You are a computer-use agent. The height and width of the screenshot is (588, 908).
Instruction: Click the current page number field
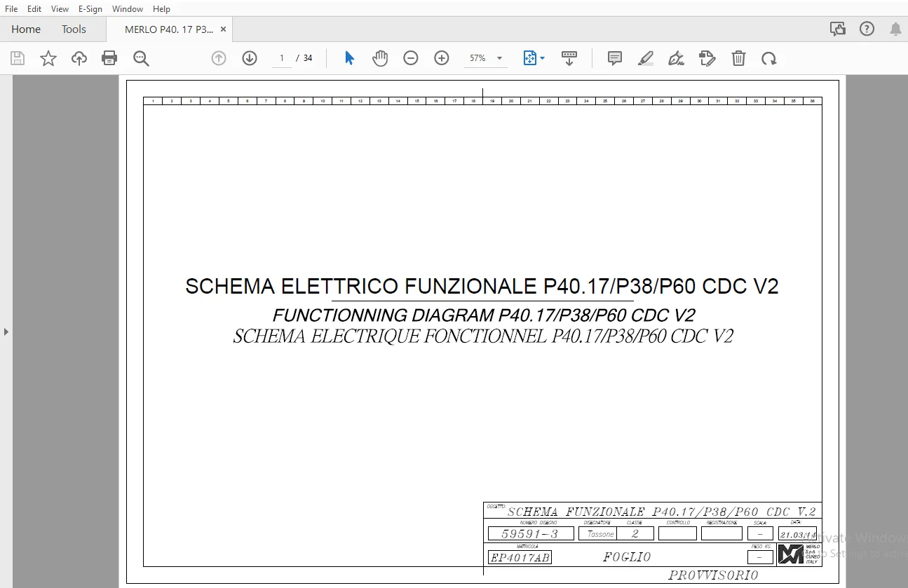[x=282, y=58]
